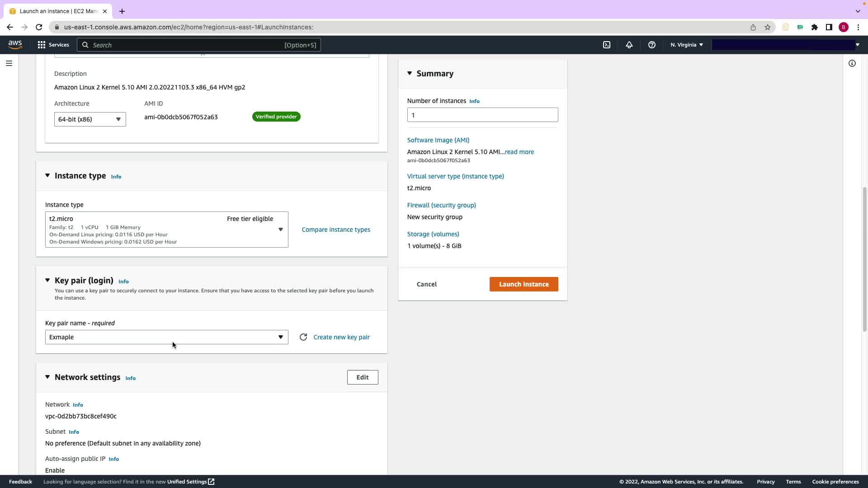
Task: Open the help question mark menu
Action: coord(651,45)
